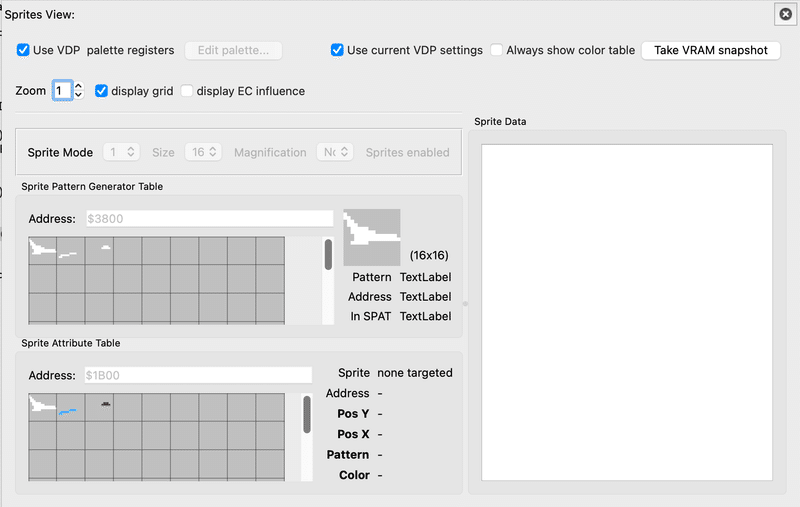Increase zoom with the up stepper arrow
The width and height of the screenshot is (800, 507).
click(x=79, y=86)
